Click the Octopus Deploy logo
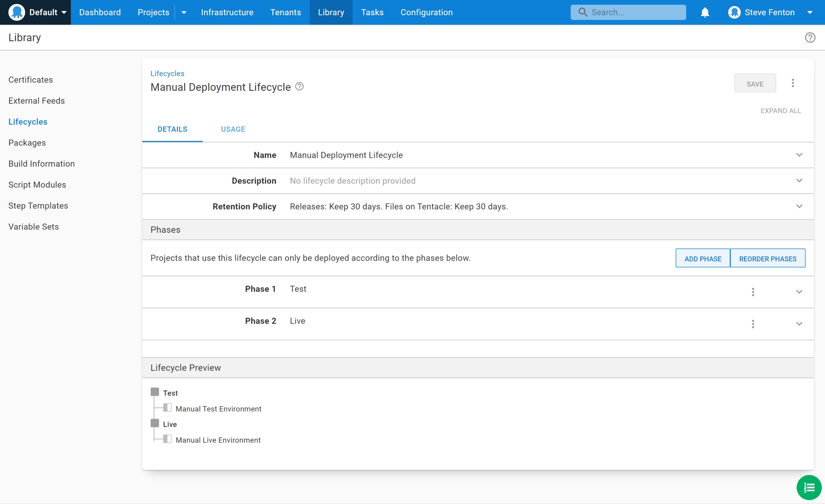This screenshot has width=825, height=504. 16,12
